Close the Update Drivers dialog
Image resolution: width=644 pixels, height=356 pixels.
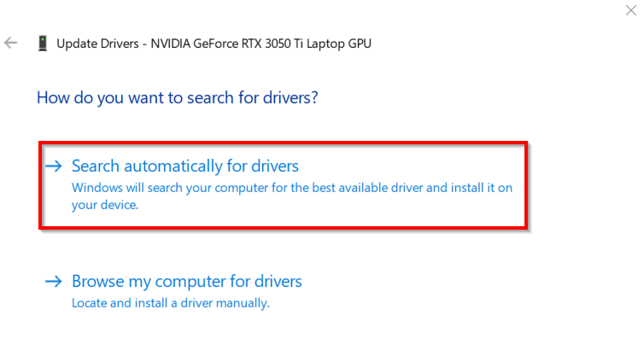631,11
